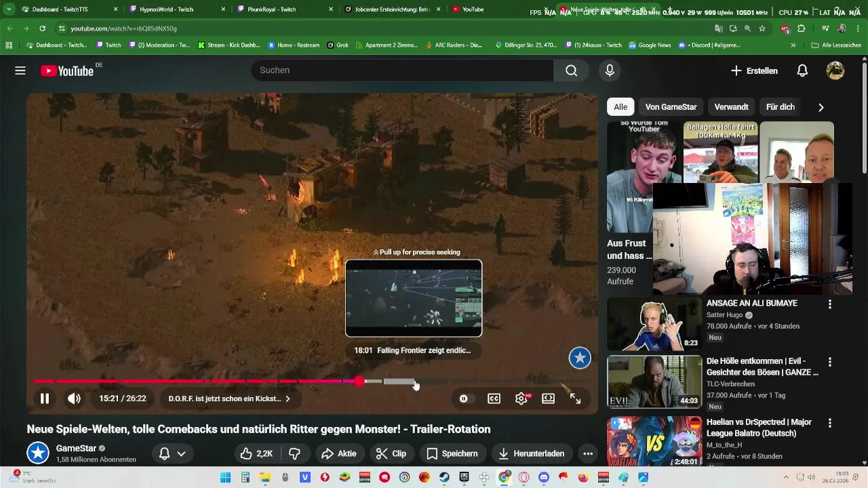This screenshot has width=868, height=488.
Task: Open the GameStar channel name link
Action: (x=77, y=448)
